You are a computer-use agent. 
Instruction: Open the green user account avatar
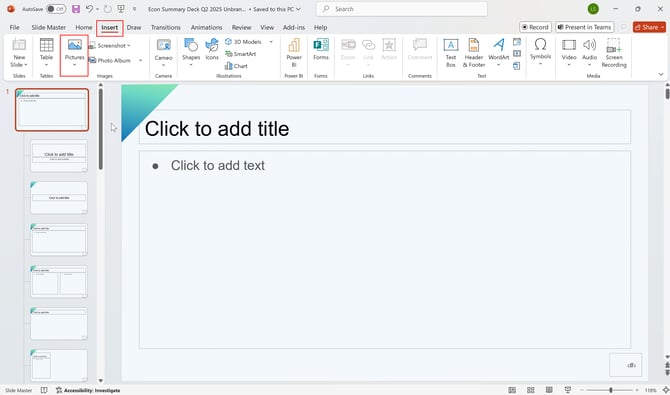[593, 9]
